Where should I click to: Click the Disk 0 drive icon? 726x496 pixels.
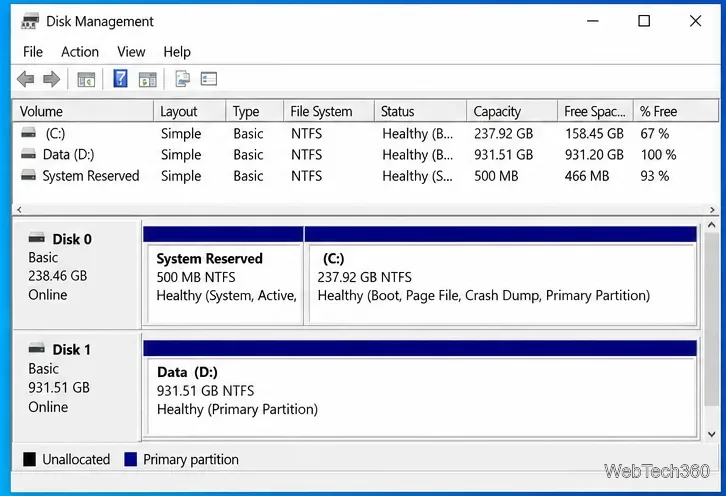[x=37, y=239]
